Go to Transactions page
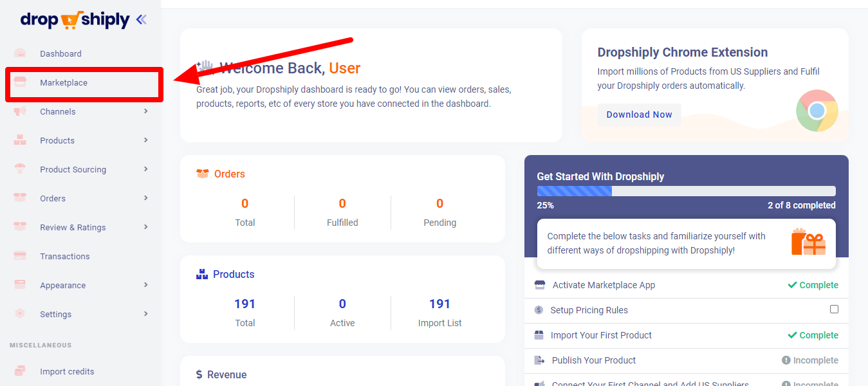 tap(65, 256)
